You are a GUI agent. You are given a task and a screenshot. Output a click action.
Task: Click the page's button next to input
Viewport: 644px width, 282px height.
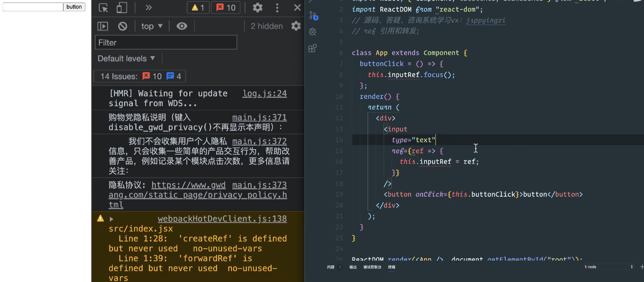pyautogui.click(x=74, y=7)
